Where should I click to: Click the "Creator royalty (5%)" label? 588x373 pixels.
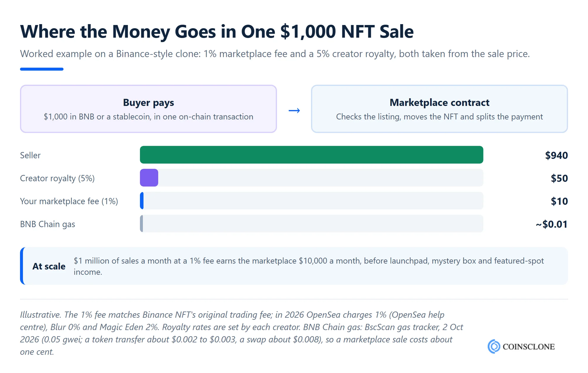[57, 178]
